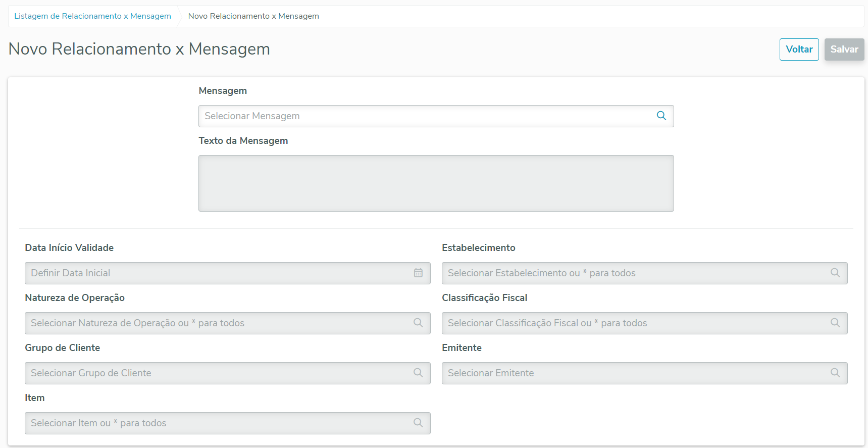
Task: Click Natureza de Operação search icon
Action: pyautogui.click(x=418, y=323)
